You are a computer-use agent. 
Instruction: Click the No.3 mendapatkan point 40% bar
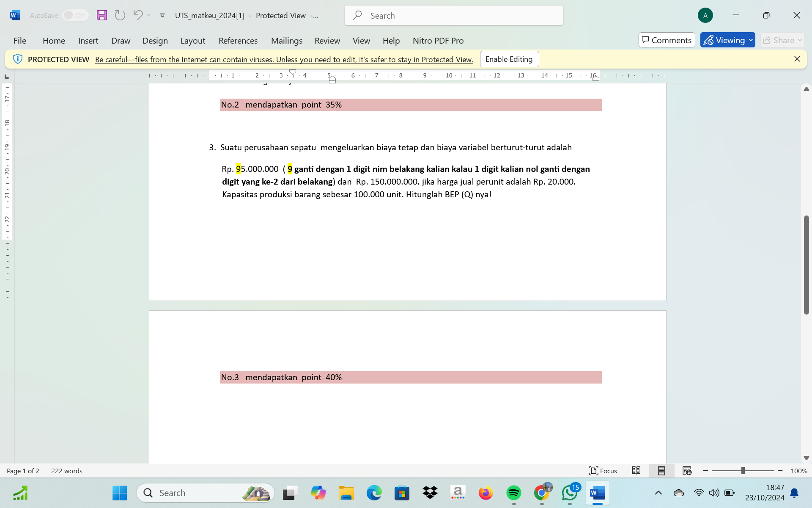pos(411,377)
